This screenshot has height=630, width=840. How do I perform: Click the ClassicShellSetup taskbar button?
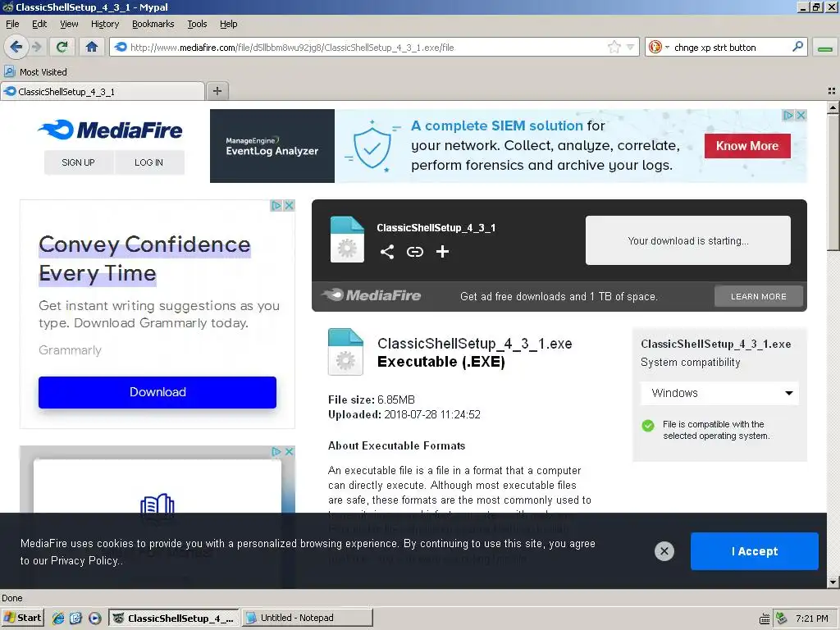pyautogui.click(x=175, y=618)
